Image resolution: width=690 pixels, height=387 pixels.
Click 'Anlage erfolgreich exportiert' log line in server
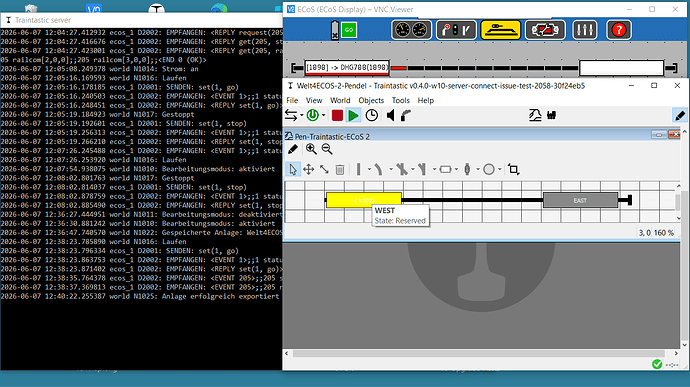(x=220, y=296)
